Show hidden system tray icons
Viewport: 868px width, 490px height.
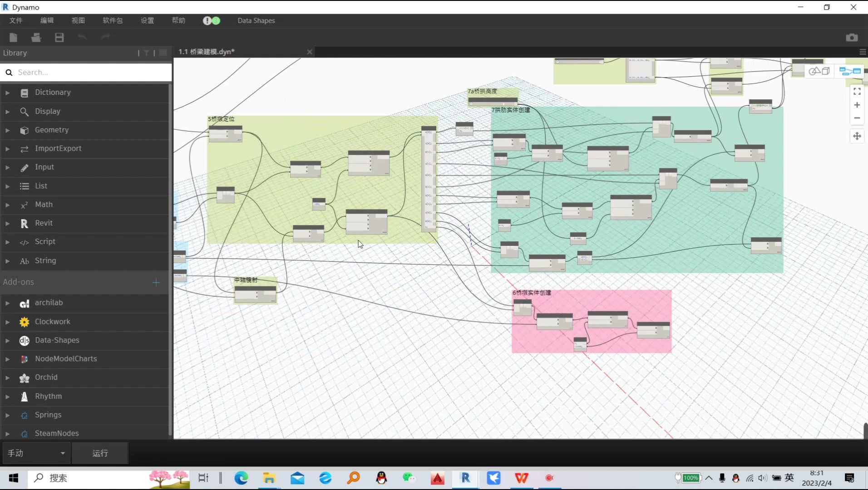pos(709,478)
